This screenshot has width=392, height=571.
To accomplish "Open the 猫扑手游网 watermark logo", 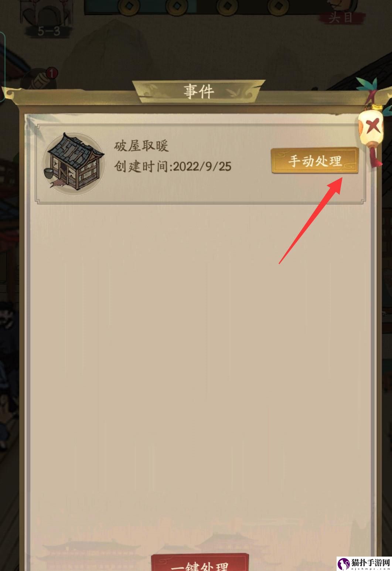I will coord(364,563).
